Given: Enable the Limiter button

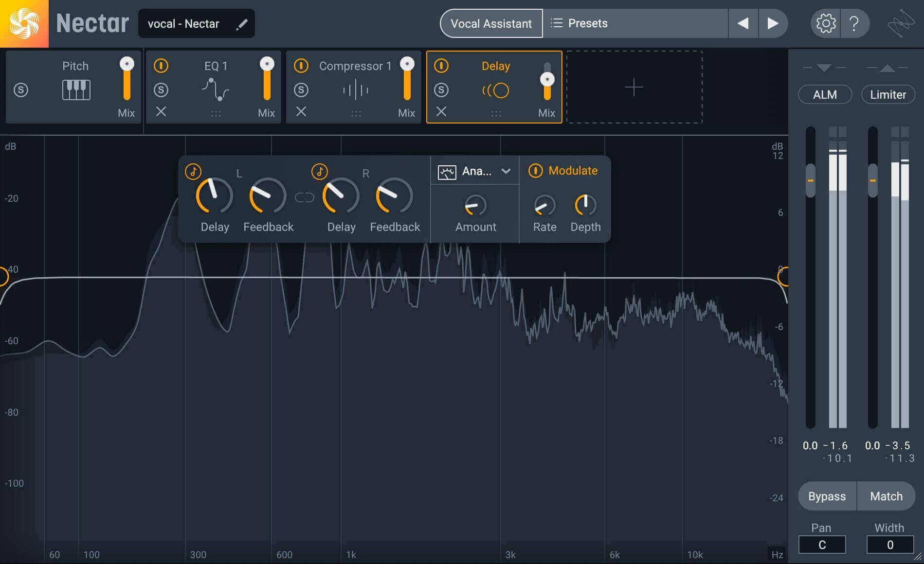Looking at the screenshot, I should [888, 94].
